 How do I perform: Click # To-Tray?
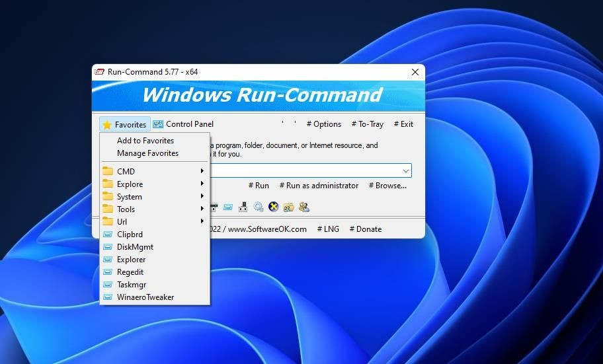pyautogui.click(x=367, y=124)
